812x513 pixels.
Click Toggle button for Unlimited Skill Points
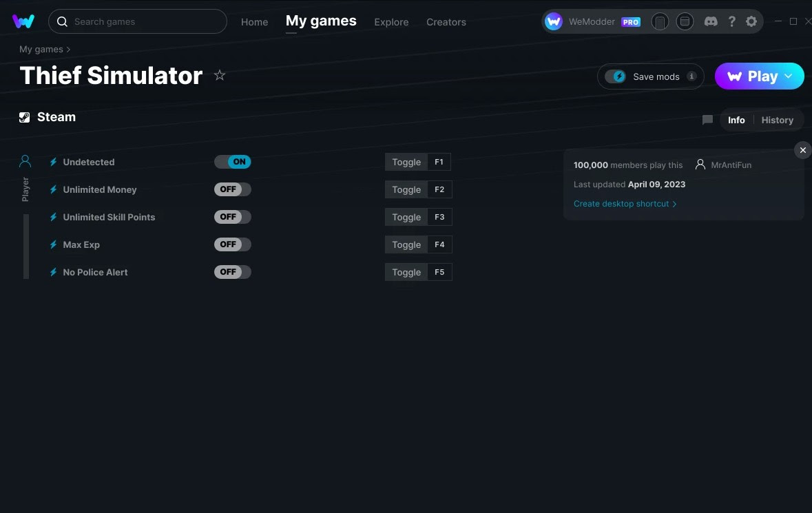(x=406, y=216)
